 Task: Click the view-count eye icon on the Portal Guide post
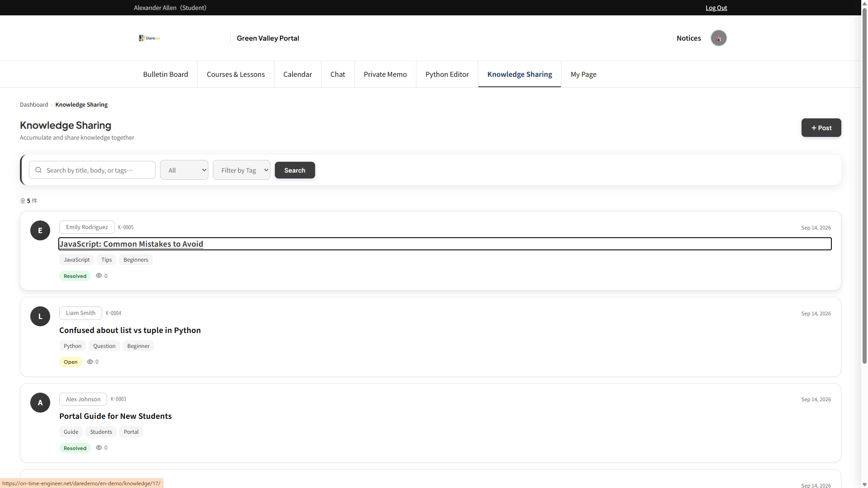click(99, 447)
